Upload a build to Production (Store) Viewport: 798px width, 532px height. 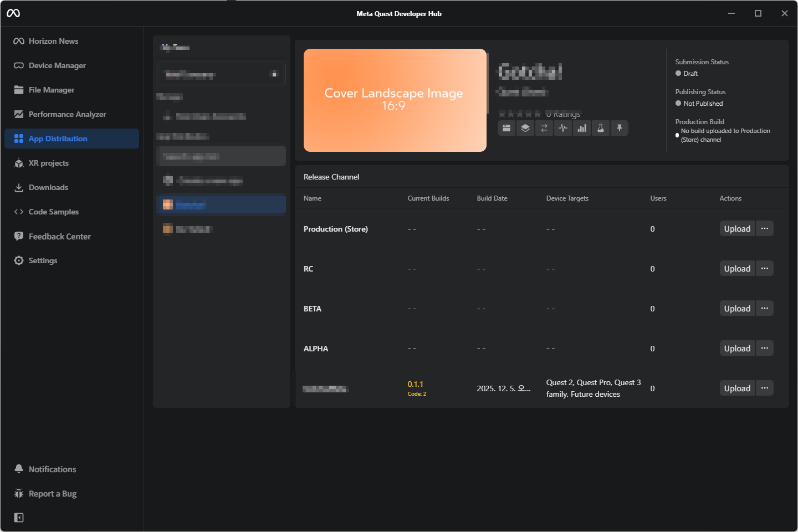coord(737,229)
